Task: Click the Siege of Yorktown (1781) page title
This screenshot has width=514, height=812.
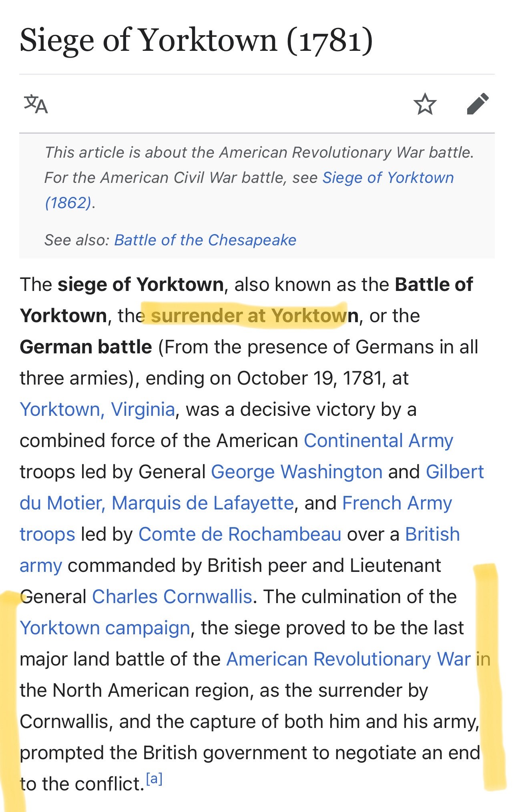Action: [x=196, y=40]
